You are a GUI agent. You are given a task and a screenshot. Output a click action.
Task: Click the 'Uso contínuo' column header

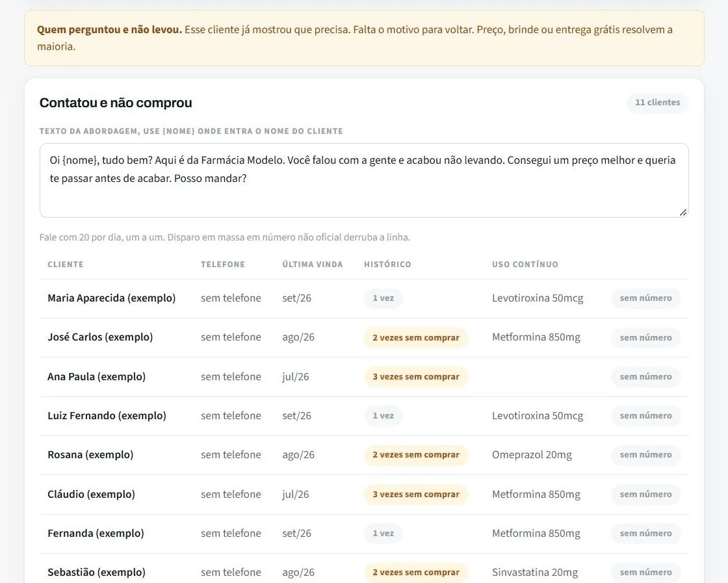[525, 264]
